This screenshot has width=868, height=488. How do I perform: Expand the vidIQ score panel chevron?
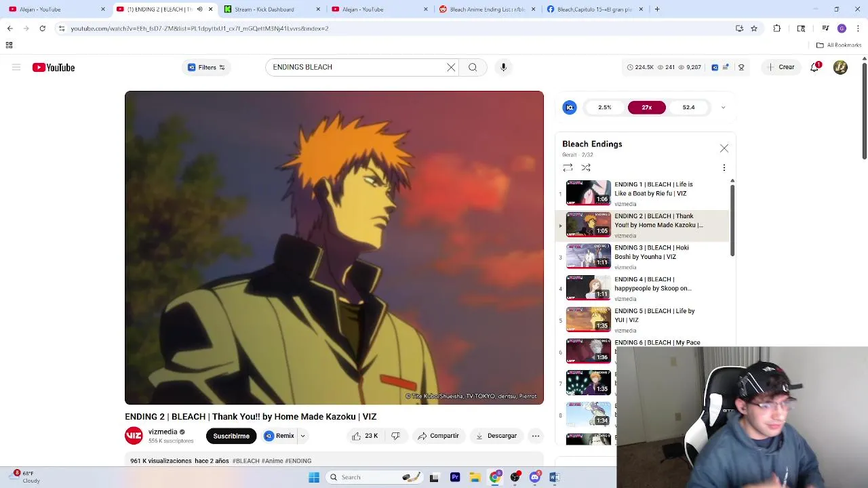(723, 107)
